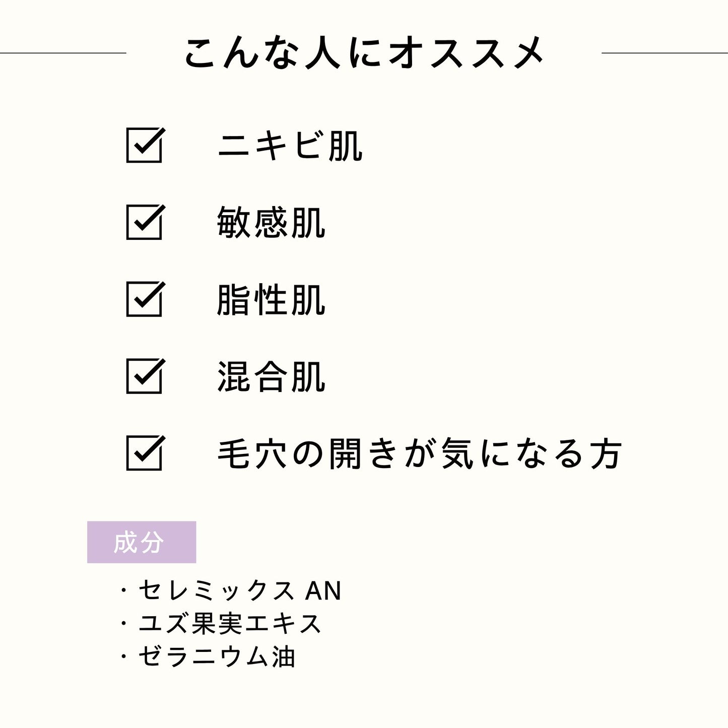Select the セレミックス AN ingredient line
728x728 pixels.
click(x=240, y=590)
